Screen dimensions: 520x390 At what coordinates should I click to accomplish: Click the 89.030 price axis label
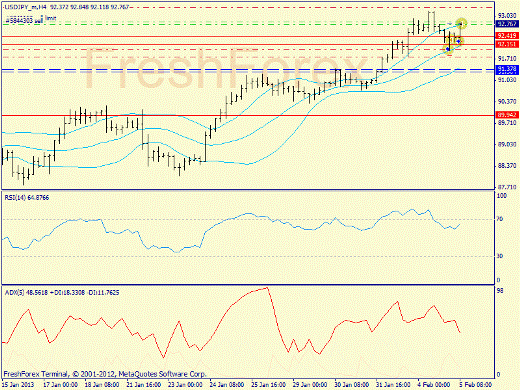tap(506, 145)
